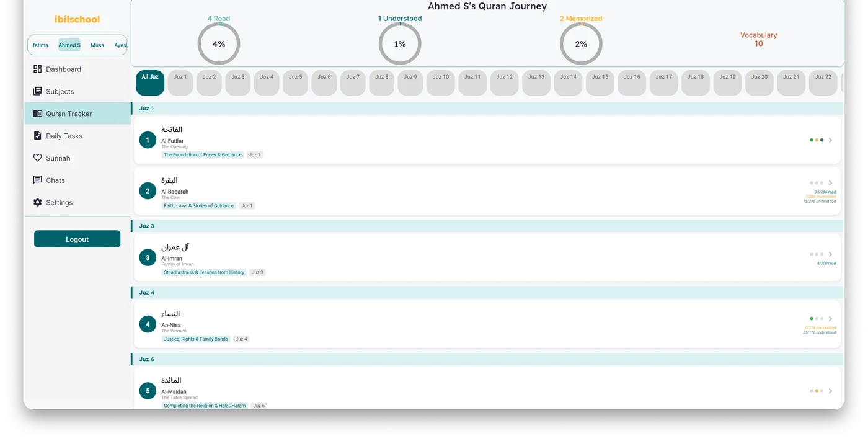Filter by Juz 15 chip
This screenshot has height=441, width=868.
click(600, 83)
